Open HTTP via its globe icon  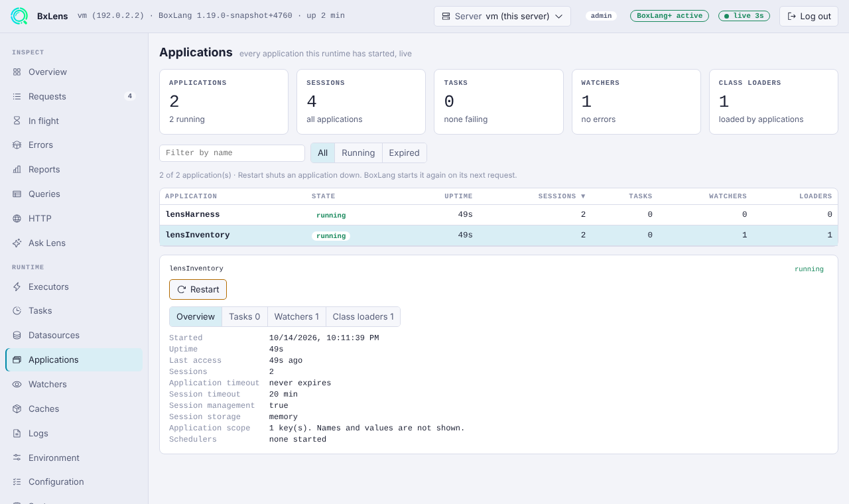coord(17,218)
